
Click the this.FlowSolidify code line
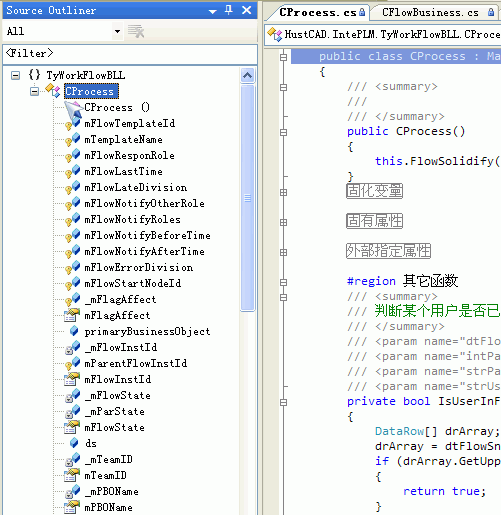pos(438,161)
